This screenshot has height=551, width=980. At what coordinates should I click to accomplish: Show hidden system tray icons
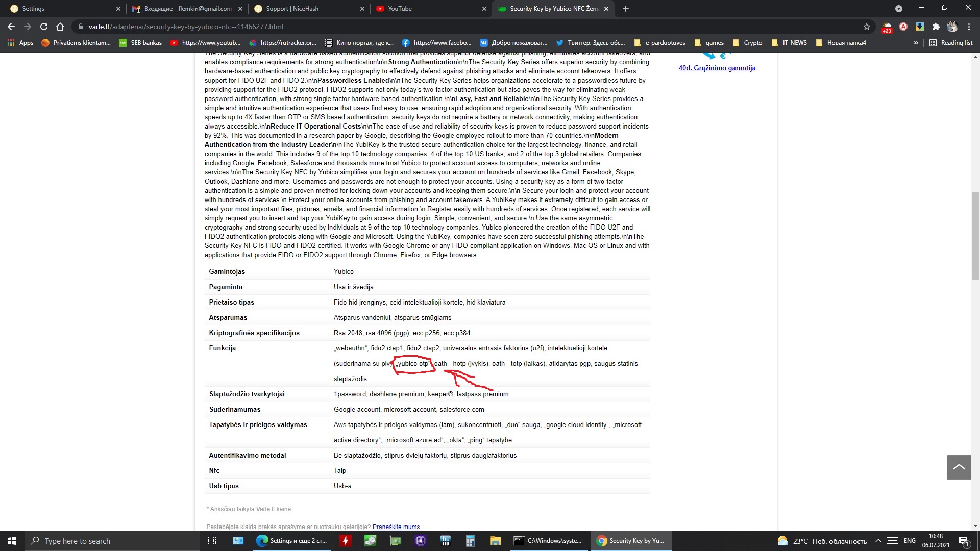click(878, 541)
